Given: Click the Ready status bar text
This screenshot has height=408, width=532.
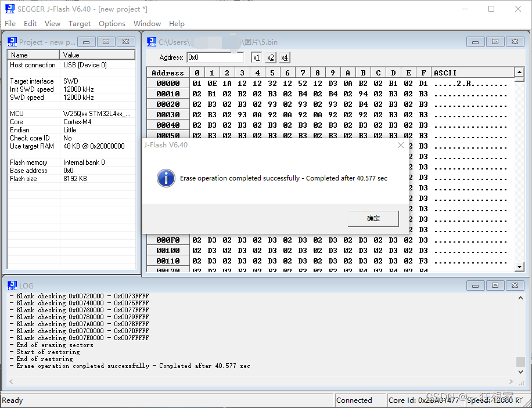Looking at the screenshot, I should pos(13,400).
